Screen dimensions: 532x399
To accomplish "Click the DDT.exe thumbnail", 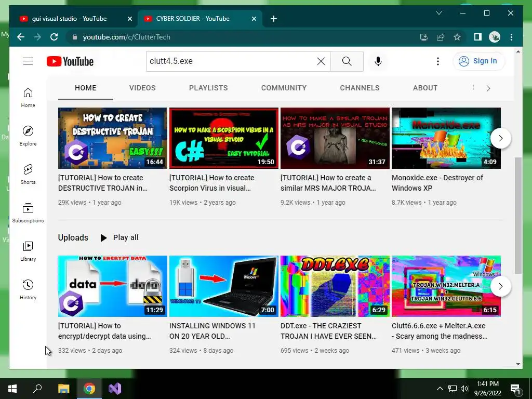I will pyautogui.click(x=335, y=286).
